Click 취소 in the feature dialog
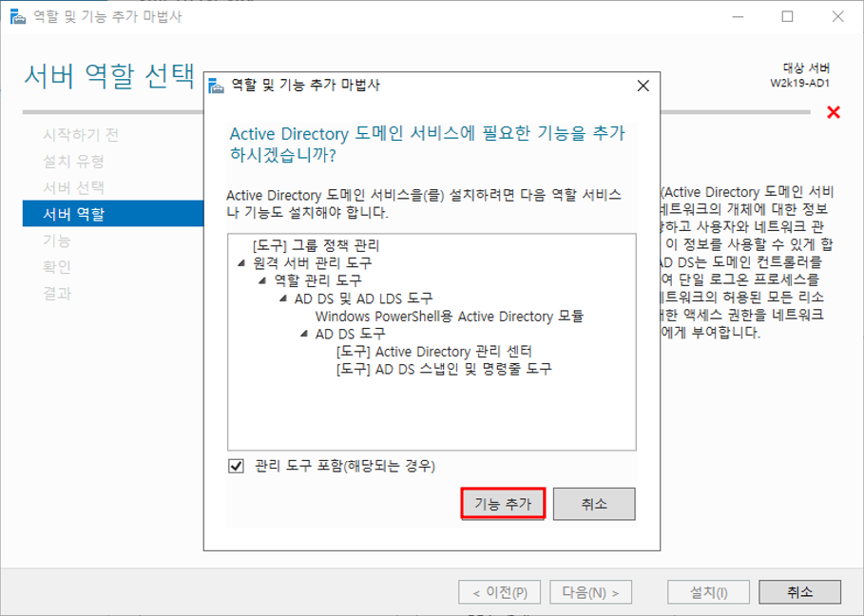This screenshot has height=616, width=864. 594,504
